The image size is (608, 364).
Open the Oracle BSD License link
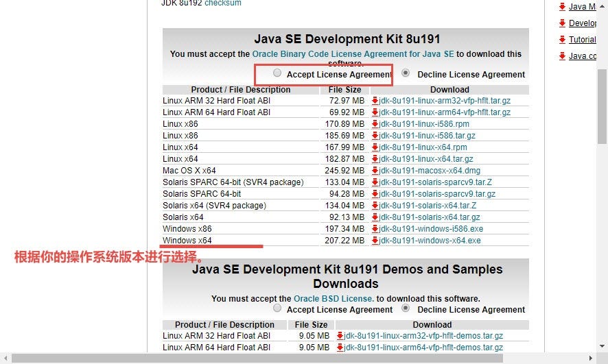click(x=334, y=299)
